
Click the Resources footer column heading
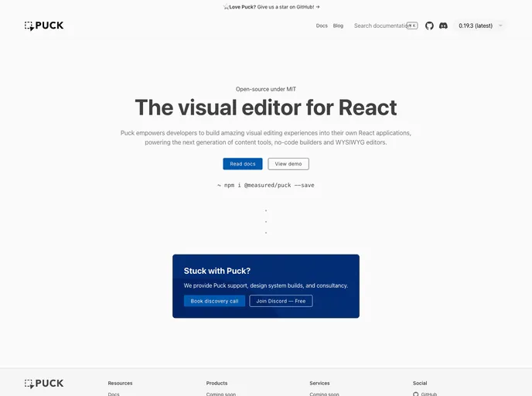click(x=120, y=383)
